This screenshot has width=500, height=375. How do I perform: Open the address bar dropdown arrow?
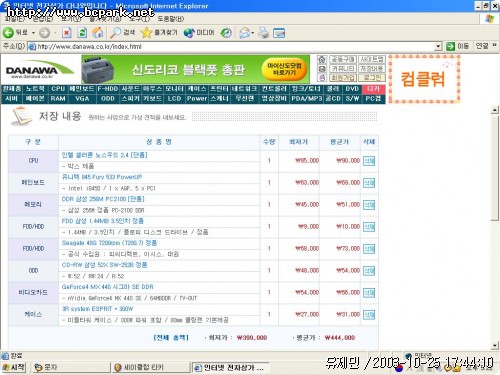point(438,46)
